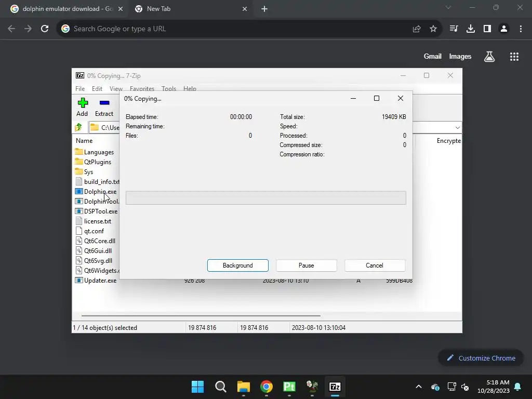
Task: Open the Pt application in taskbar
Action: pos(289,387)
